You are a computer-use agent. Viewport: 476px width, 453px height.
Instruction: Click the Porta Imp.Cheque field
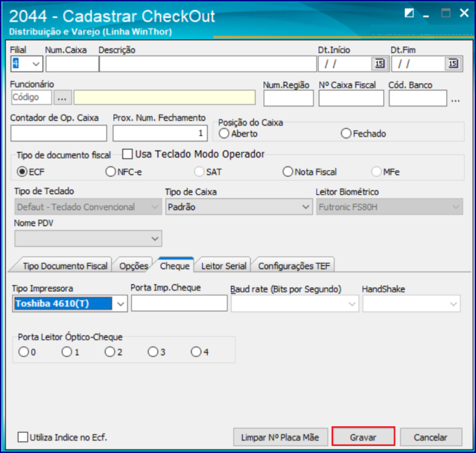click(179, 303)
